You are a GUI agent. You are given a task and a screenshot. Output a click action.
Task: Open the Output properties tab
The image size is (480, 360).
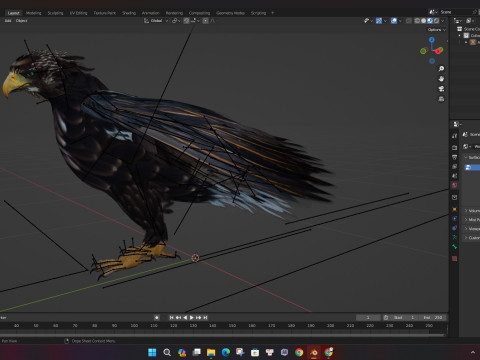click(454, 157)
